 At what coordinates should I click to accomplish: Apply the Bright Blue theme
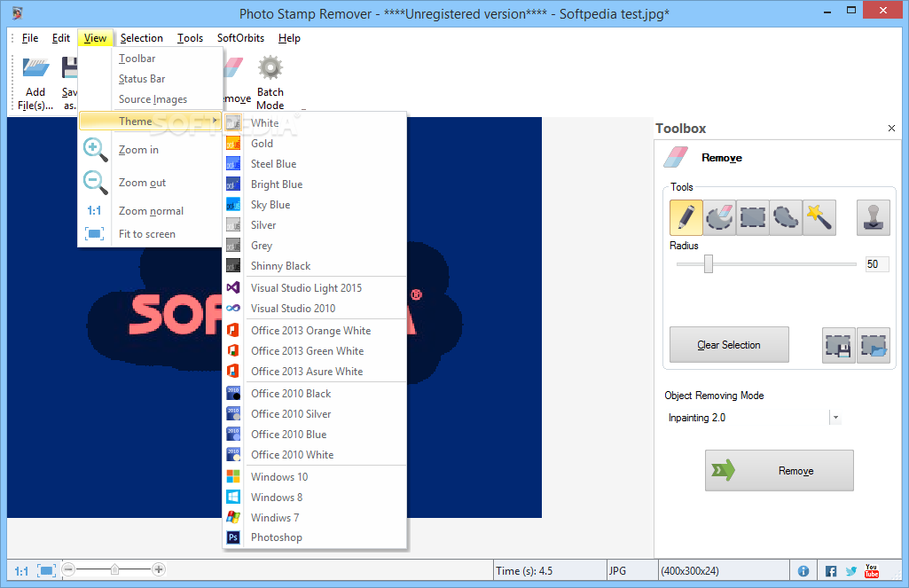315,184
